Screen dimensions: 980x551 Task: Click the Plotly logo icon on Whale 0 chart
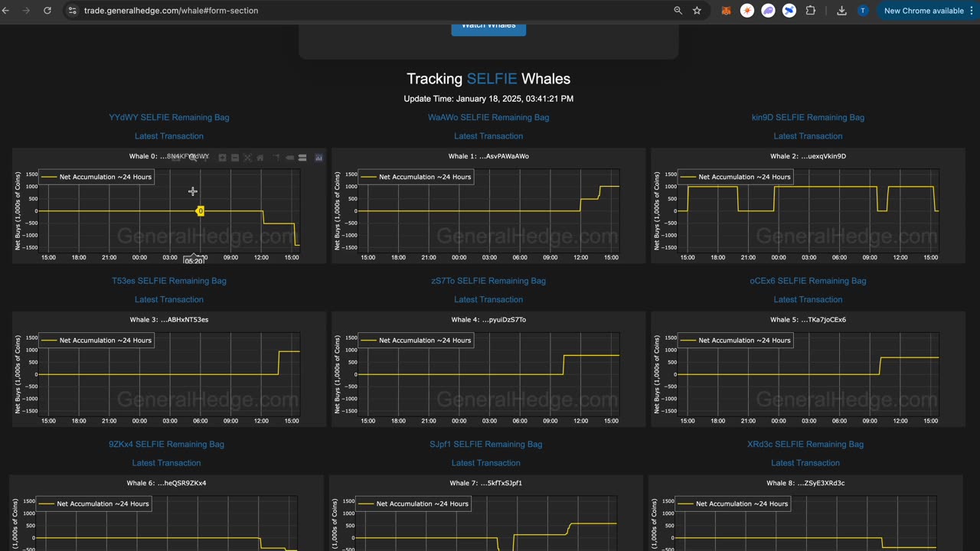[319, 158]
